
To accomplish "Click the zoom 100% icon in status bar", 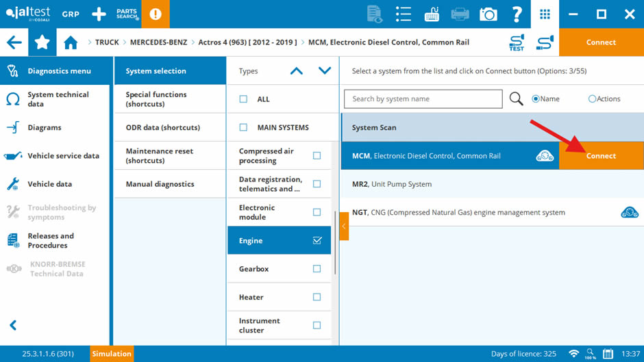I will (590, 354).
